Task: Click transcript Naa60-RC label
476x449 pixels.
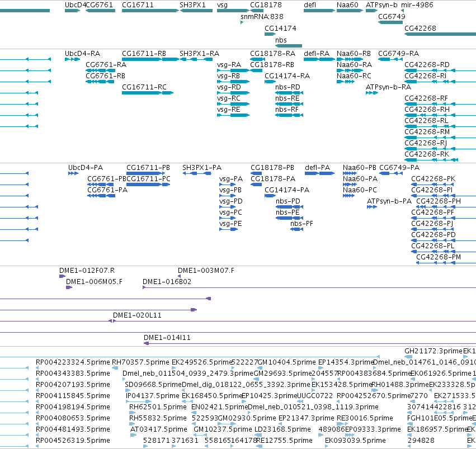Action: click(354, 76)
